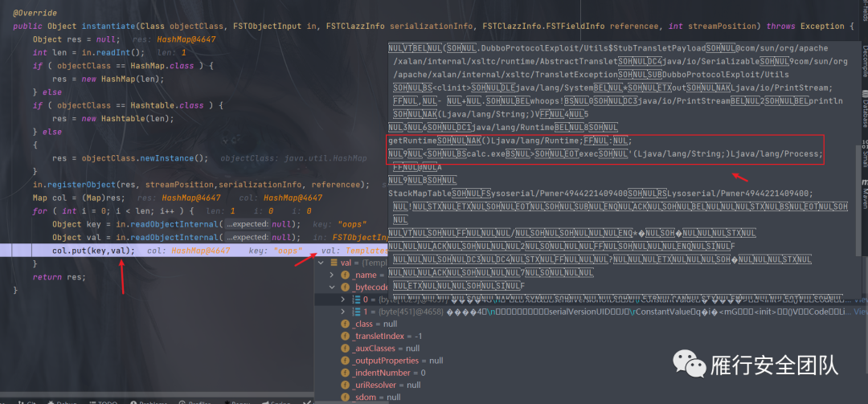Click the field icon beside _auxClasses

tap(345, 349)
